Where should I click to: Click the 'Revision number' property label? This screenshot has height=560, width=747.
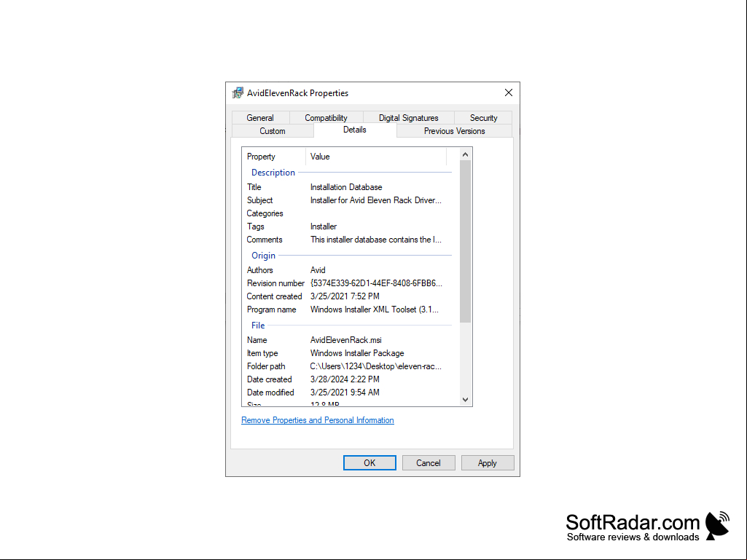[275, 283]
